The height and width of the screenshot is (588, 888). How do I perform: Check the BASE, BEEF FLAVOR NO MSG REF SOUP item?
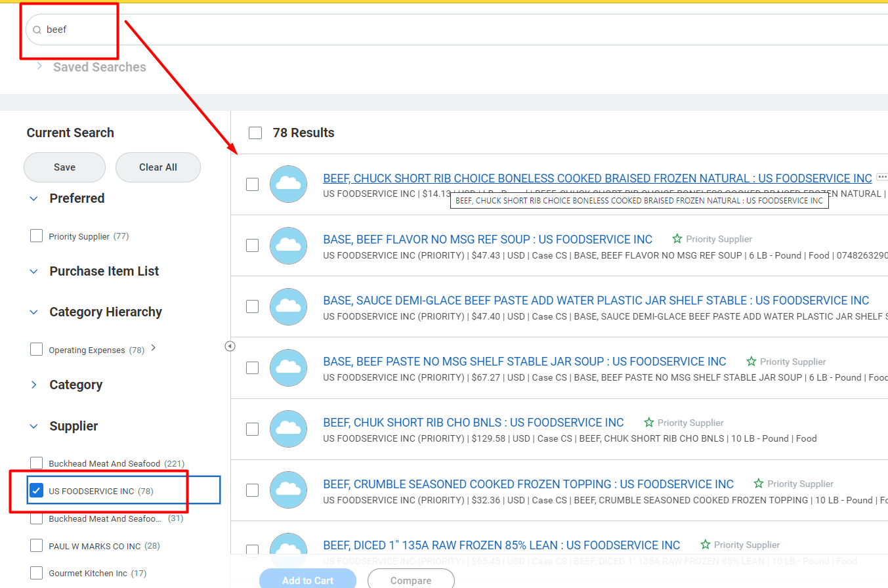[x=253, y=245]
